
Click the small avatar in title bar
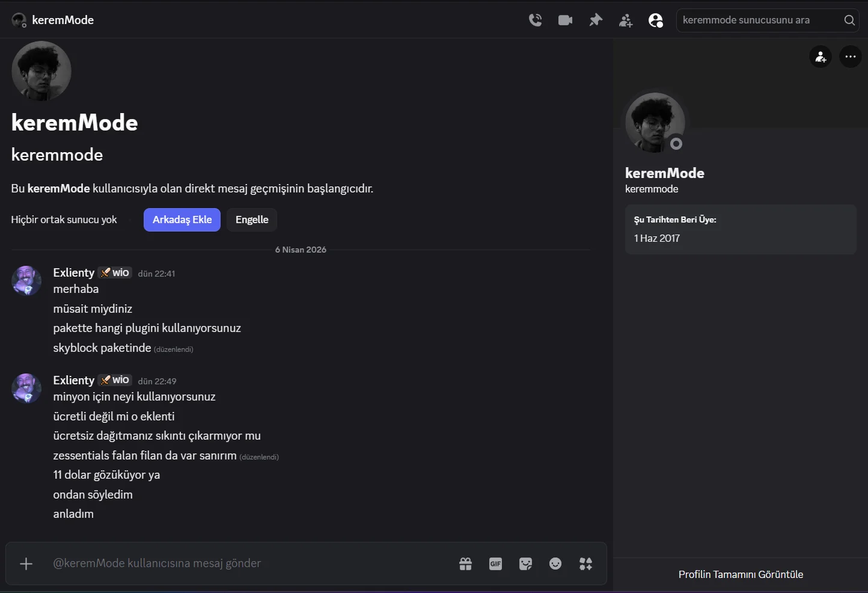click(19, 20)
